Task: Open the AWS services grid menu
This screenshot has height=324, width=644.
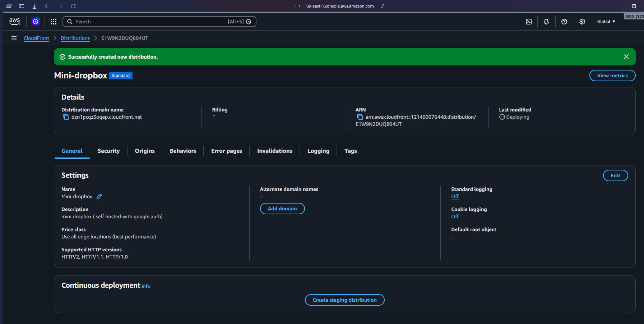Action: (54, 22)
